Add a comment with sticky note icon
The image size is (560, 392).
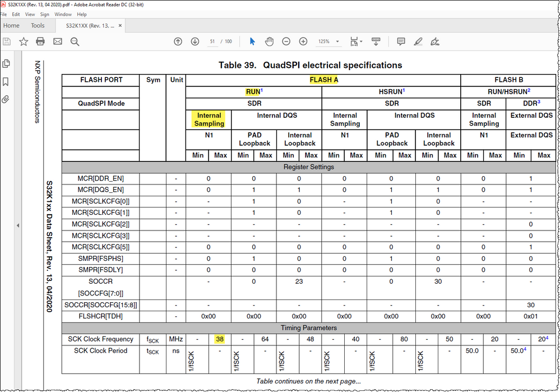(401, 41)
